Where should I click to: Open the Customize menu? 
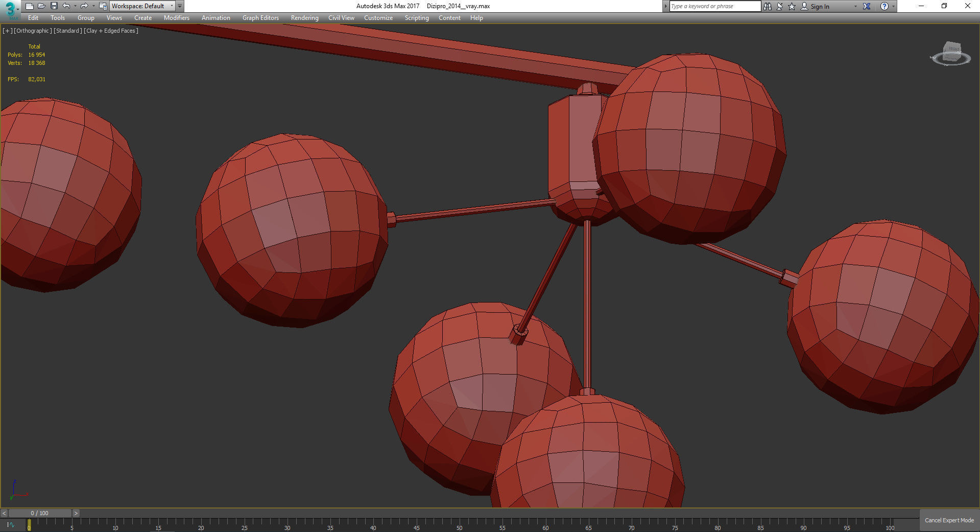tap(378, 18)
